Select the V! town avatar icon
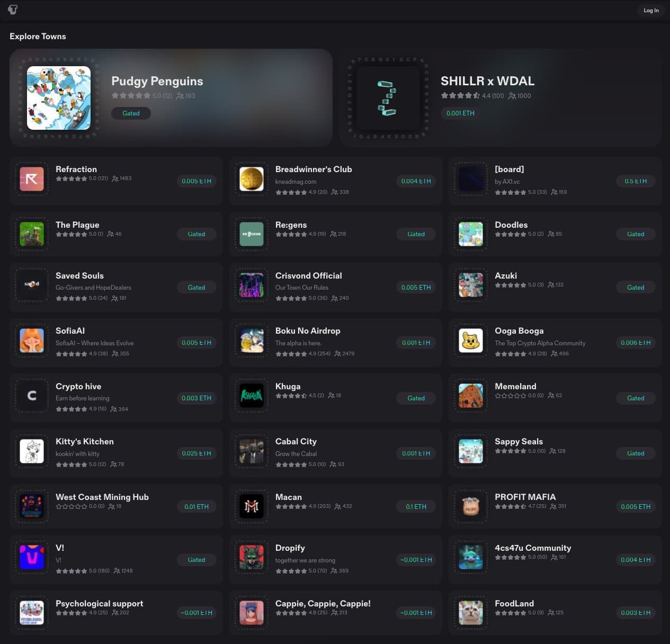This screenshot has height=644, width=670. click(32, 557)
